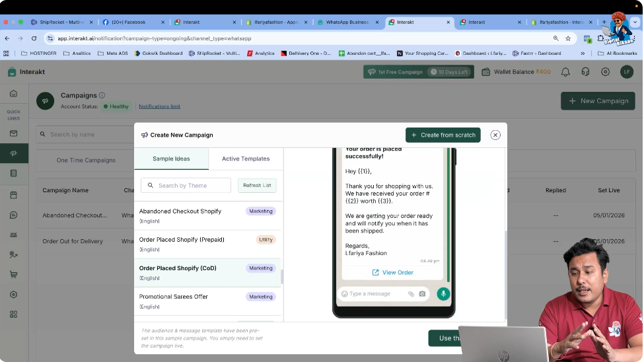The image size is (644, 362).
Task: Click the Healthy account status badge
Action: click(116, 106)
